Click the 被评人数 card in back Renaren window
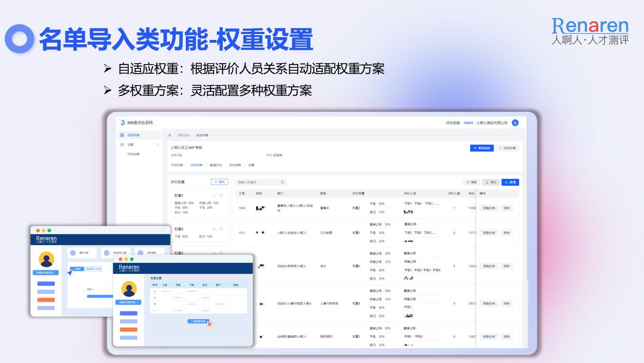Image resolution: width=644 pixels, height=363 pixels. click(82, 253)
